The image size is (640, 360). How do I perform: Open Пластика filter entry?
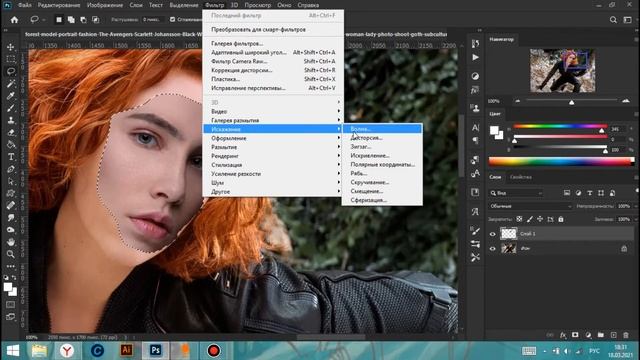click(x=273, y=79)
